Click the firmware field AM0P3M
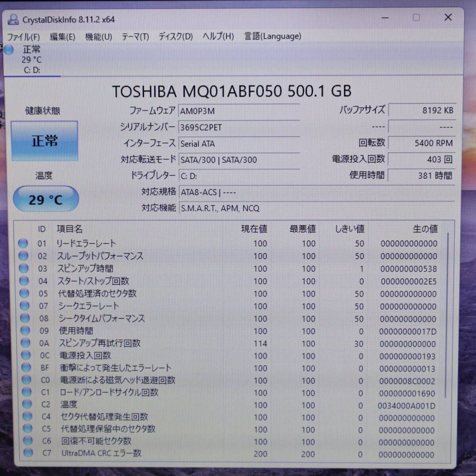The image size is (476, 476). [239, 111]
